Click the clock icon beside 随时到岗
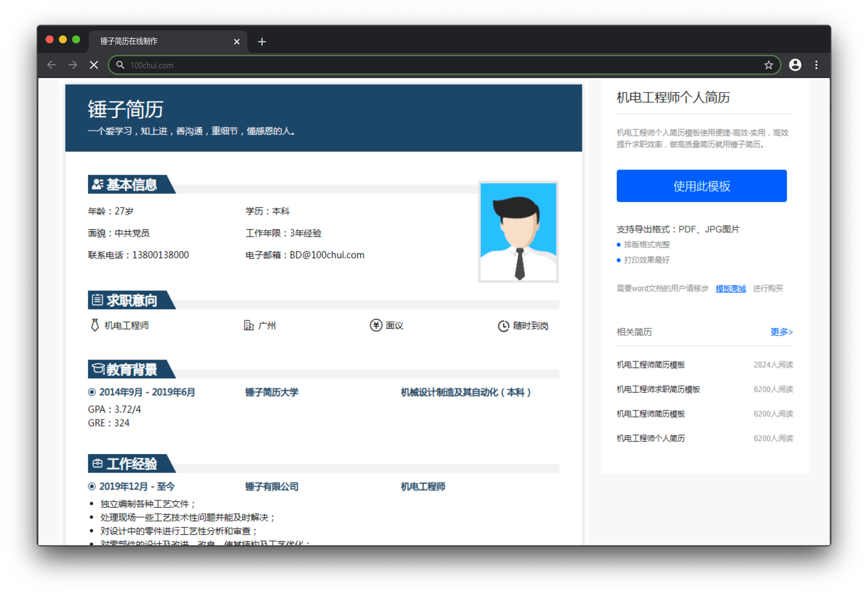 (503, 326)
